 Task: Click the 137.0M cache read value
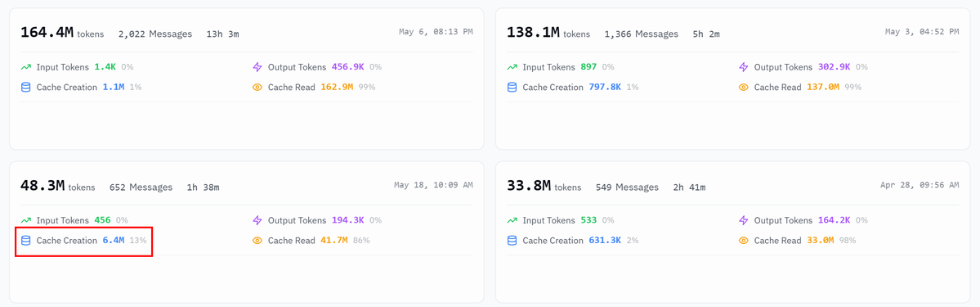tap(823, 87)
